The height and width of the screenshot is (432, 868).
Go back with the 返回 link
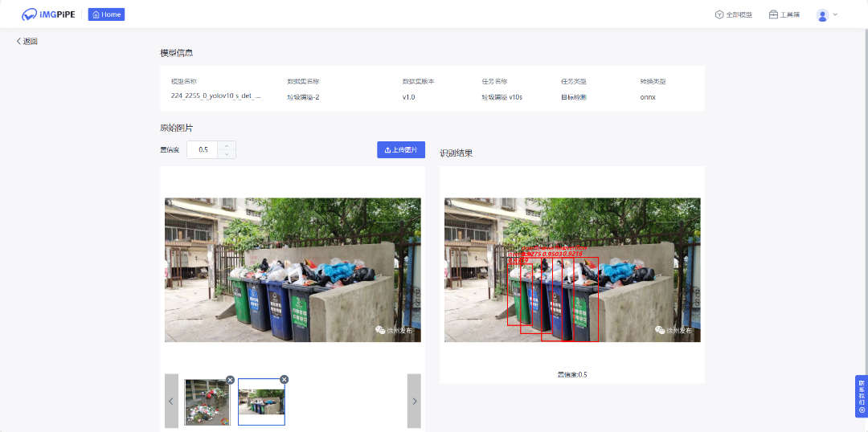tap(27, 41)
